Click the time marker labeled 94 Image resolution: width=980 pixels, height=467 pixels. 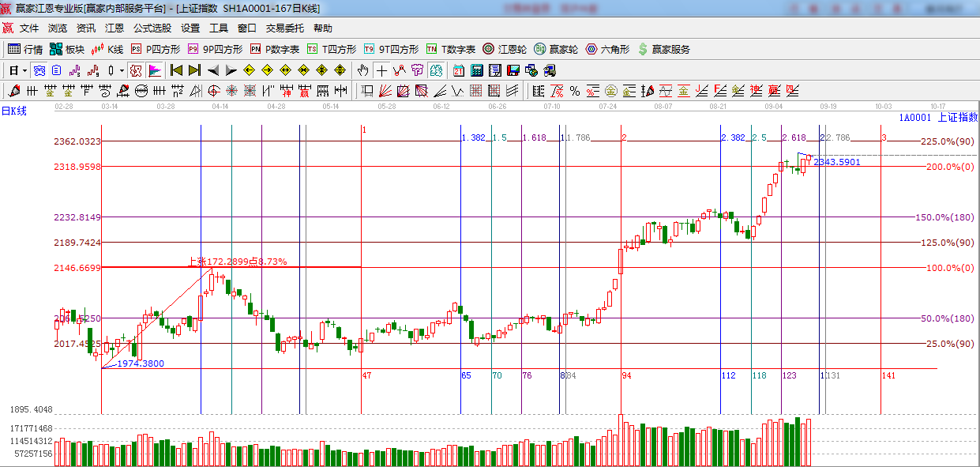click(625, 375)
